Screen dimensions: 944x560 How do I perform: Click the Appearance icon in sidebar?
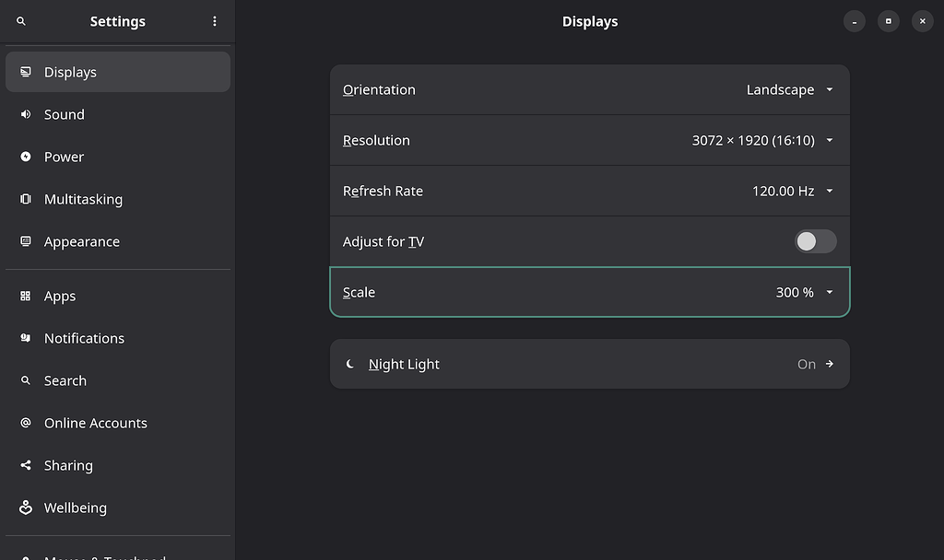tap(26, 241)
